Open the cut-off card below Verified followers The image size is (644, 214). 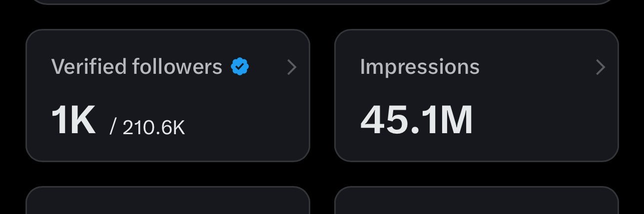tap(168, 201)
